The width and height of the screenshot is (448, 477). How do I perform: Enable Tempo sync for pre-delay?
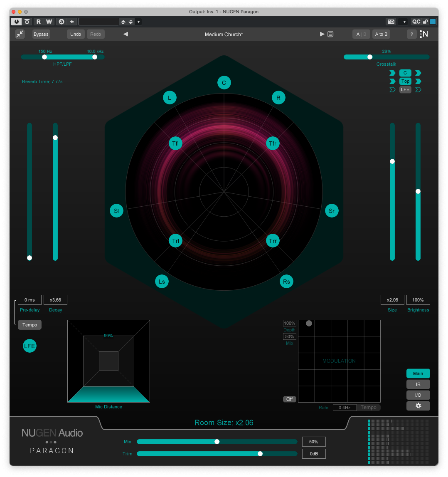pyautogui.click(x=30, y=325)
